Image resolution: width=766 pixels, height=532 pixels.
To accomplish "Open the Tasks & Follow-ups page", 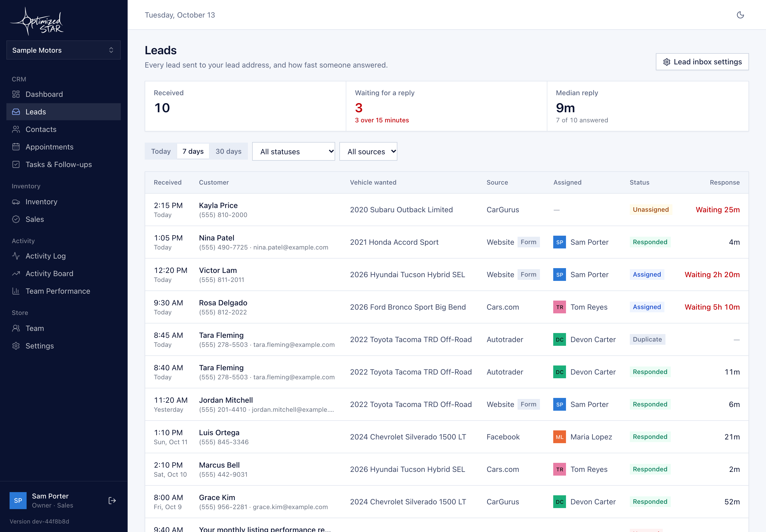I will click(x=63, y=164).
